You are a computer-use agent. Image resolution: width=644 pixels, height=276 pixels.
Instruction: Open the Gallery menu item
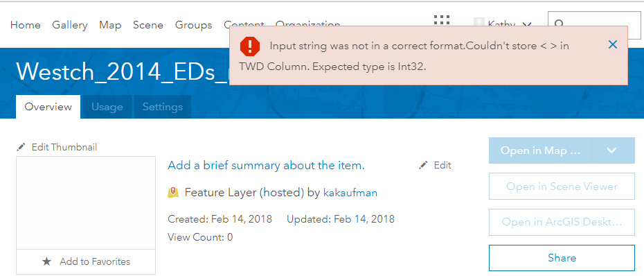70,25
